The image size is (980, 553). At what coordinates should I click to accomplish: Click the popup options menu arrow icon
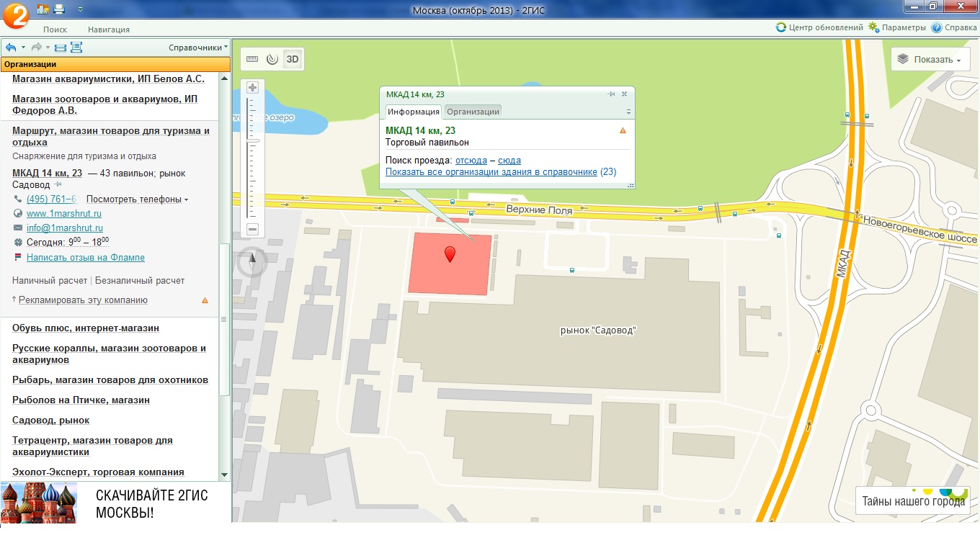tap(628, 112)
